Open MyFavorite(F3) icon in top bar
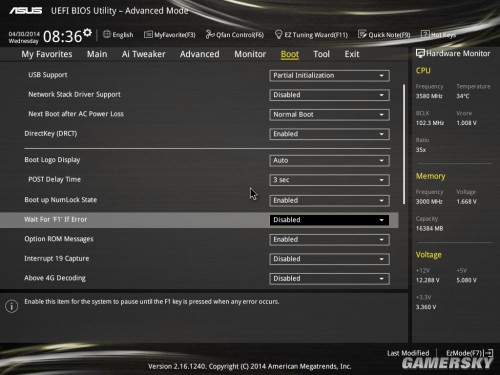 pos(148,34)
